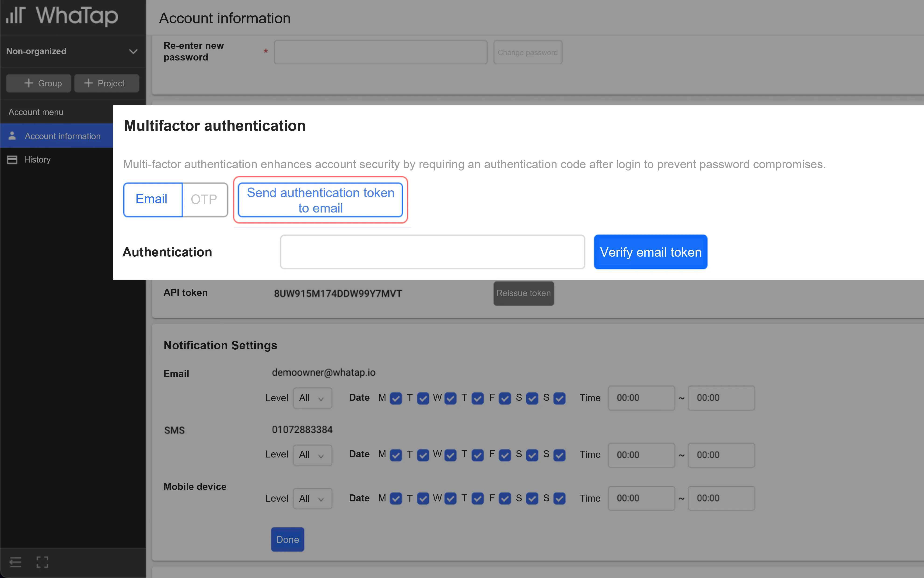Toggle fullscreen icon in sidebar footer

click(42, 562)
